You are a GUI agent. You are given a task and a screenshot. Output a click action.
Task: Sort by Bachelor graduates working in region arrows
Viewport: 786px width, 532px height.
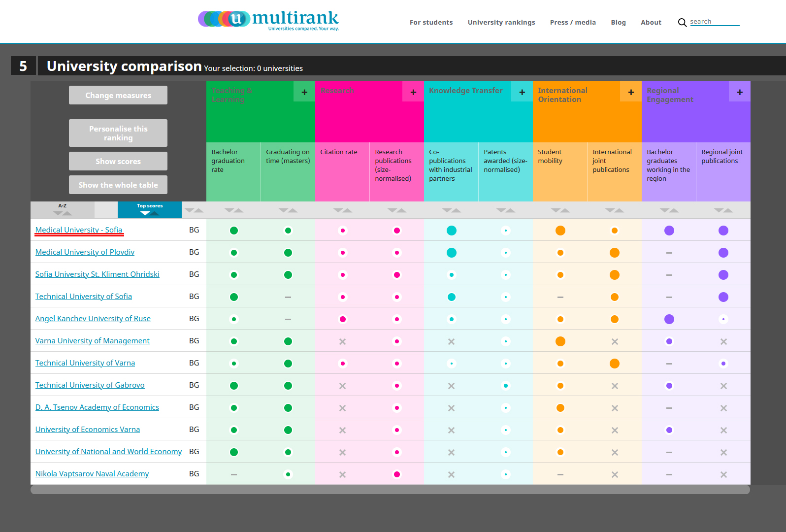click(669, 210)
